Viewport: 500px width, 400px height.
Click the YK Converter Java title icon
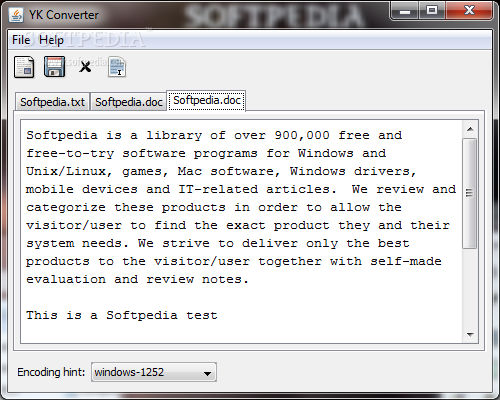click(16, 15)
